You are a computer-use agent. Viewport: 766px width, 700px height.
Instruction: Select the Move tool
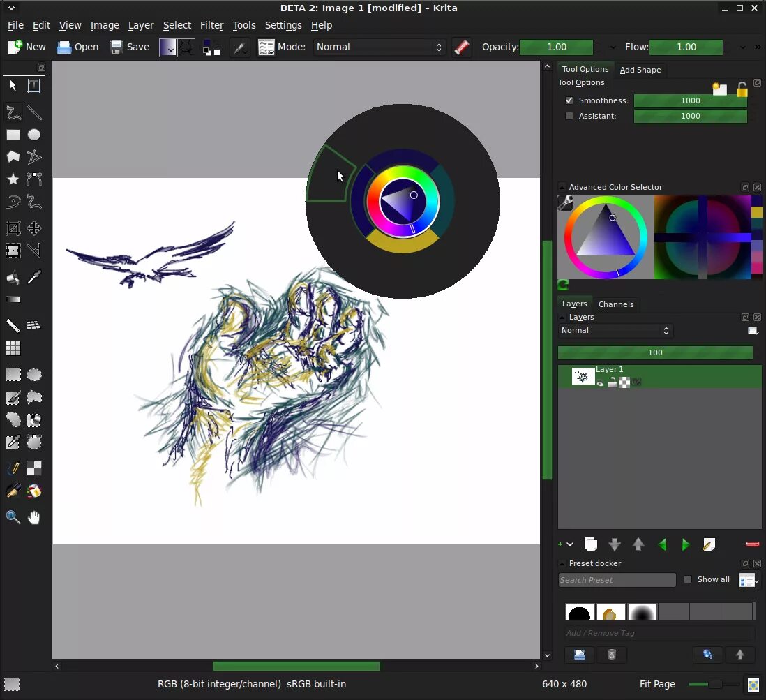[33, 228]
